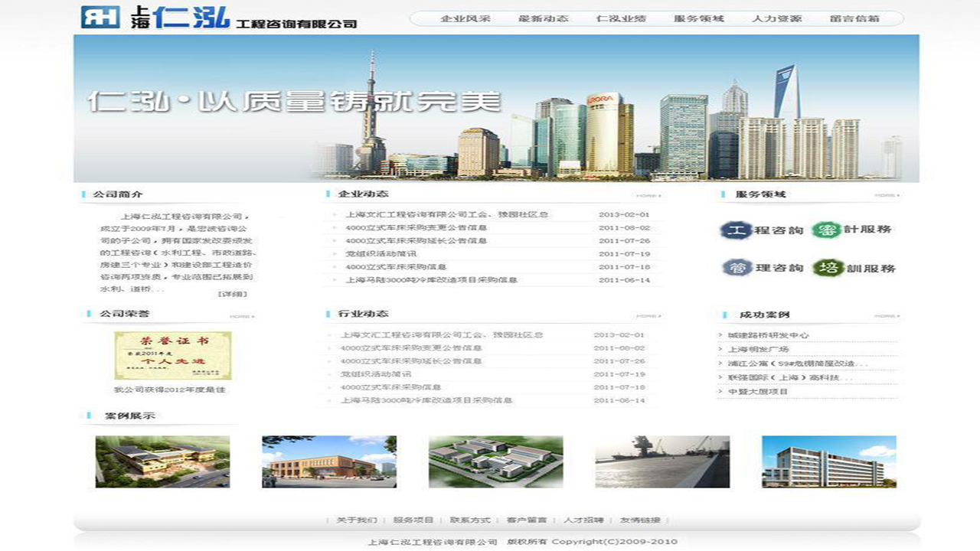980x551 pixels.
Task: Select the 管理咨詢 service icon
Action: tap(763, 268)
